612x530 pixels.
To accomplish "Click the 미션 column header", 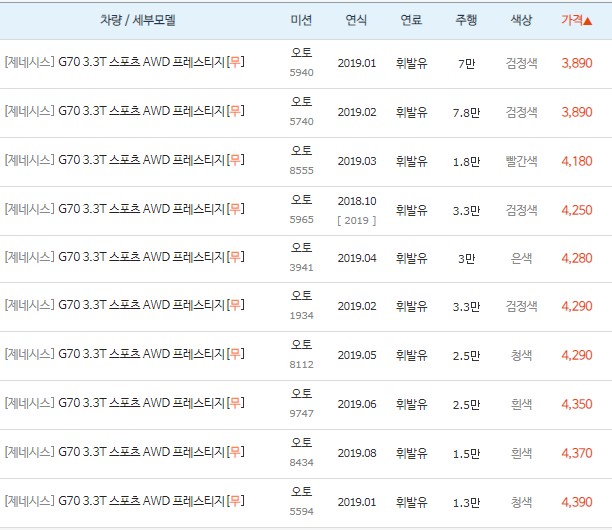I will tap(301, 20).
